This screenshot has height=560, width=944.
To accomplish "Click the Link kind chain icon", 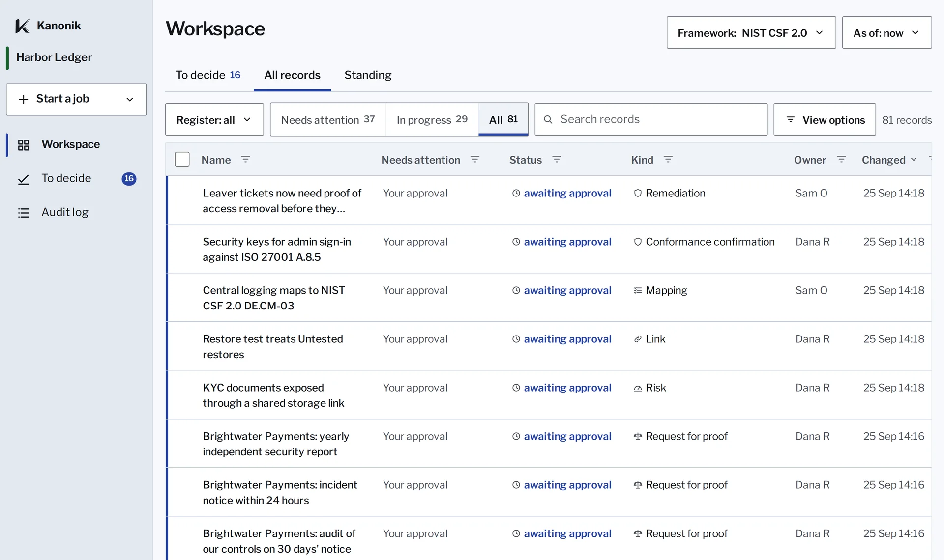I will 638,339.
